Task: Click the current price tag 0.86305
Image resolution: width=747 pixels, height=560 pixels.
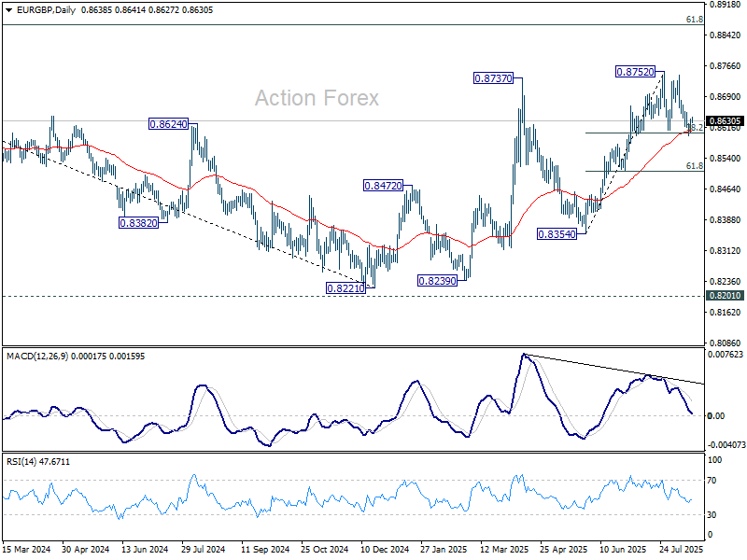Action: (x=726, y=121)
